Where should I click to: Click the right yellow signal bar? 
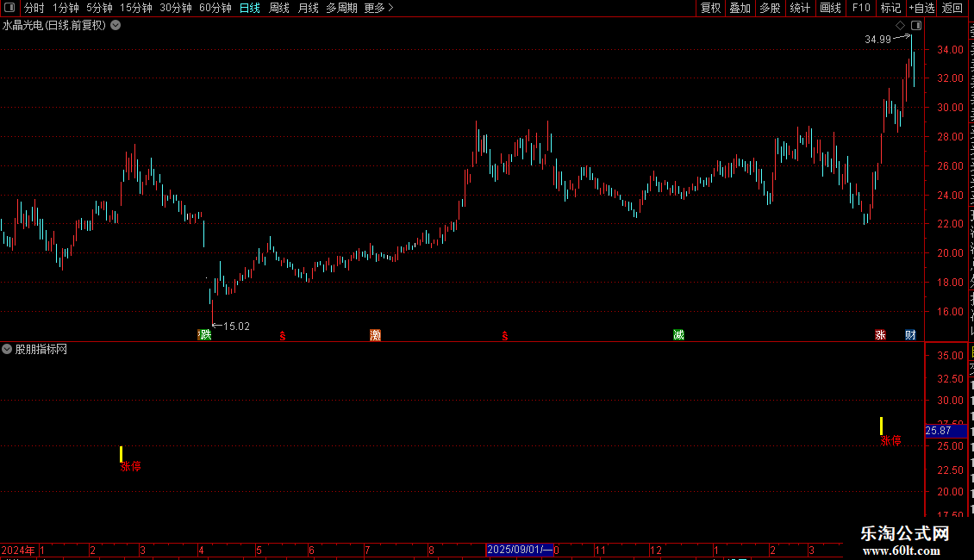(x=881, y=426)
